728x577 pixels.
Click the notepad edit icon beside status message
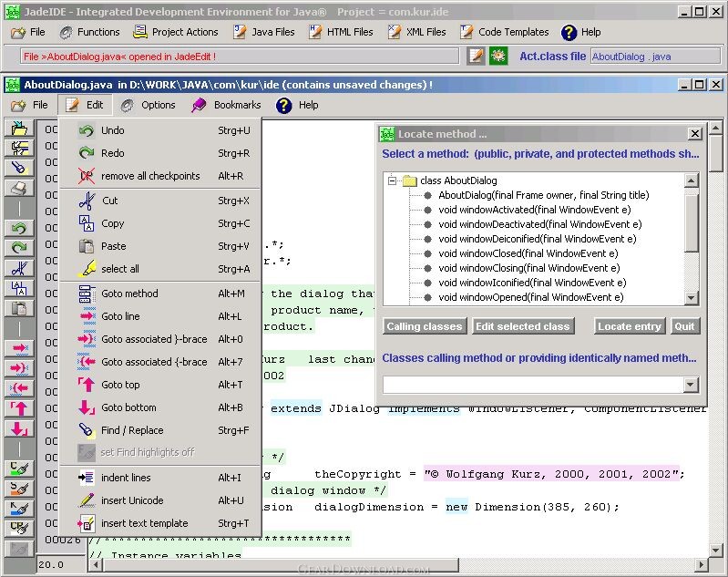pos(476,57)
